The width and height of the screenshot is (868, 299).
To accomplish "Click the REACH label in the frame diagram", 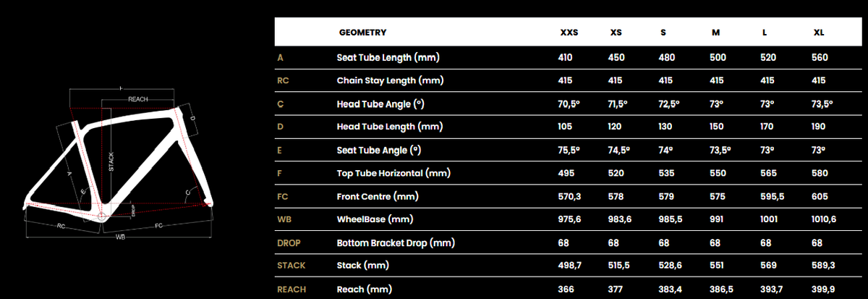I will pyautogui.click(x=138, y=99).
